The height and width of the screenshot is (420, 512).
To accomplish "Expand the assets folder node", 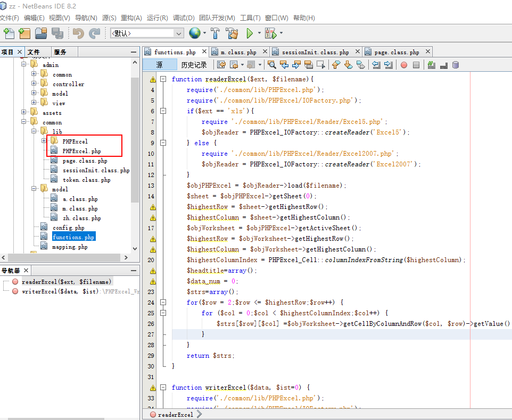I will coord(24,113).
